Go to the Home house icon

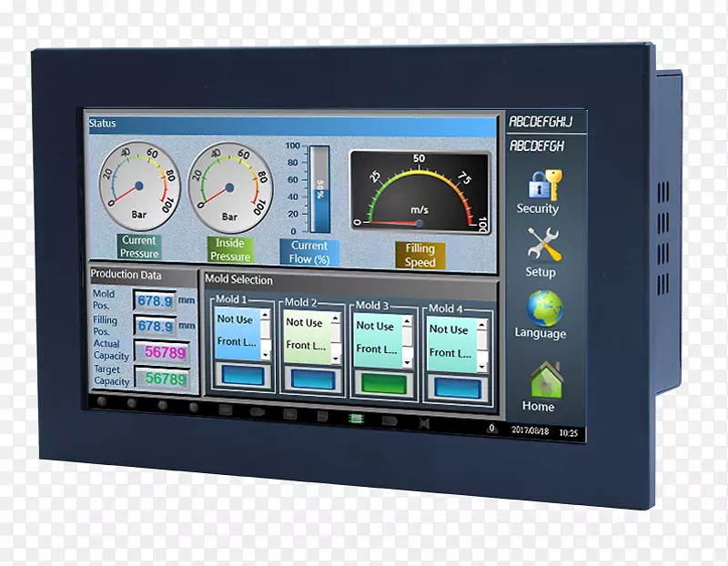(546, 379)
